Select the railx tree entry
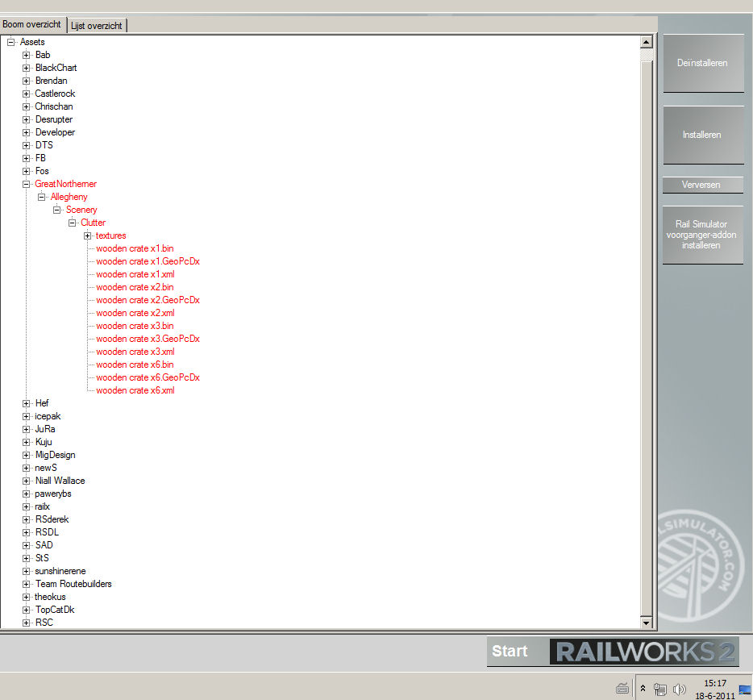The width and height of the screenshot is (753, 700). pos(42,507)
